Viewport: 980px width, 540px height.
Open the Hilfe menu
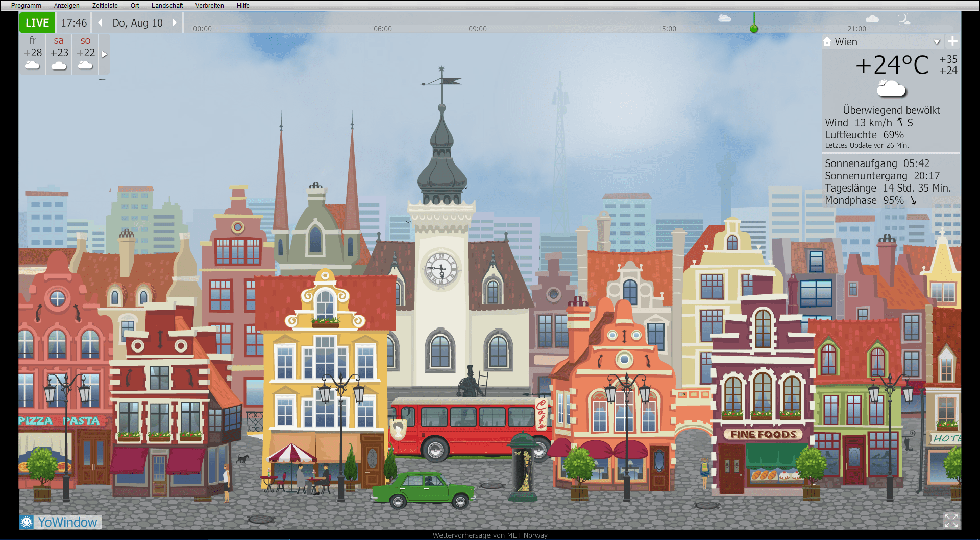[x=243, y=6]
